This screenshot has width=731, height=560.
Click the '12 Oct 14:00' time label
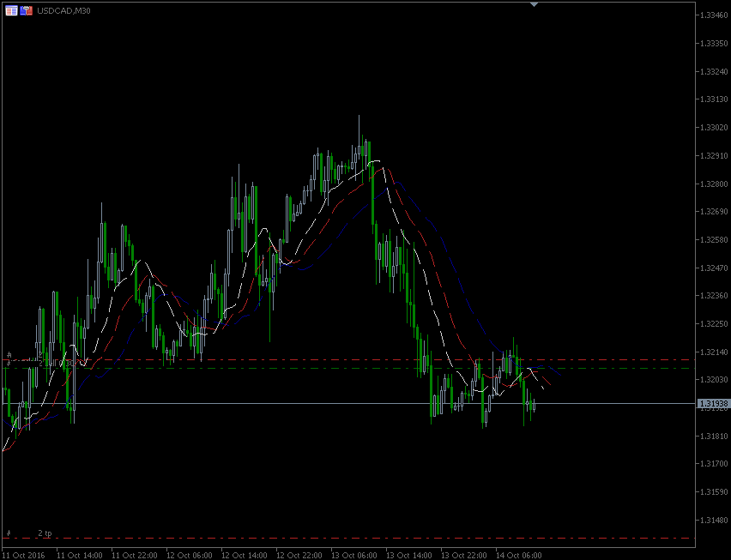(x=244, y=556)
